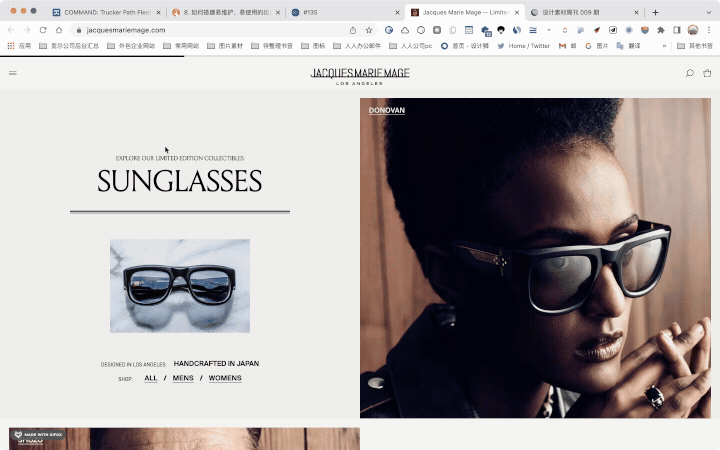This screenshot has width=720, height=450.
Task: Click the DONOVAN model portrait image
Action: [x=535, y=258]
